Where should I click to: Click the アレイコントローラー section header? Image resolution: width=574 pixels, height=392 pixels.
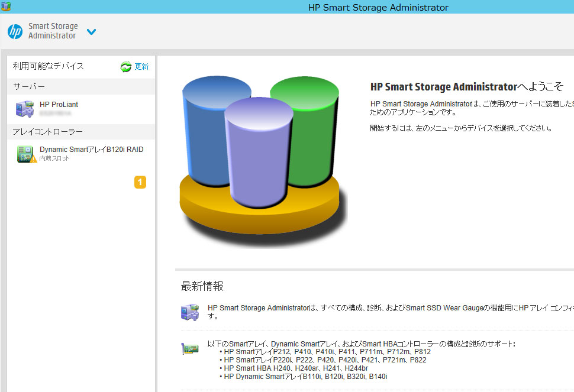pos(81,132)
